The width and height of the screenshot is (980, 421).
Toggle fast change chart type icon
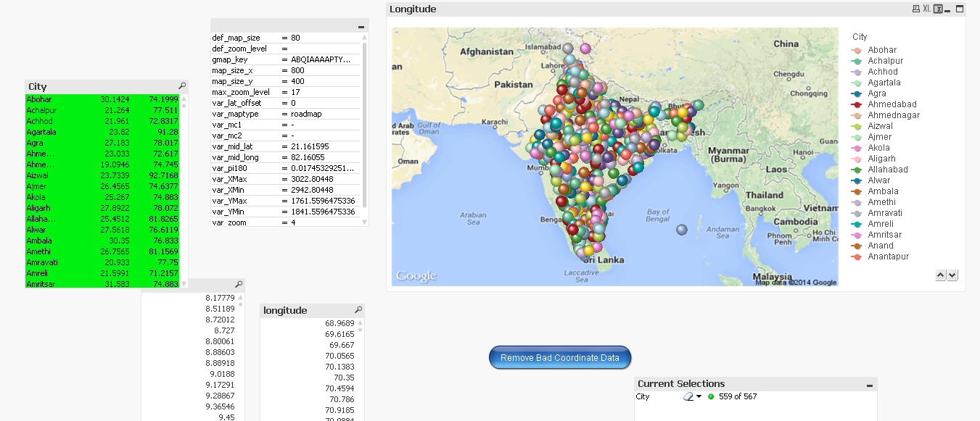[x=938, y=9]
